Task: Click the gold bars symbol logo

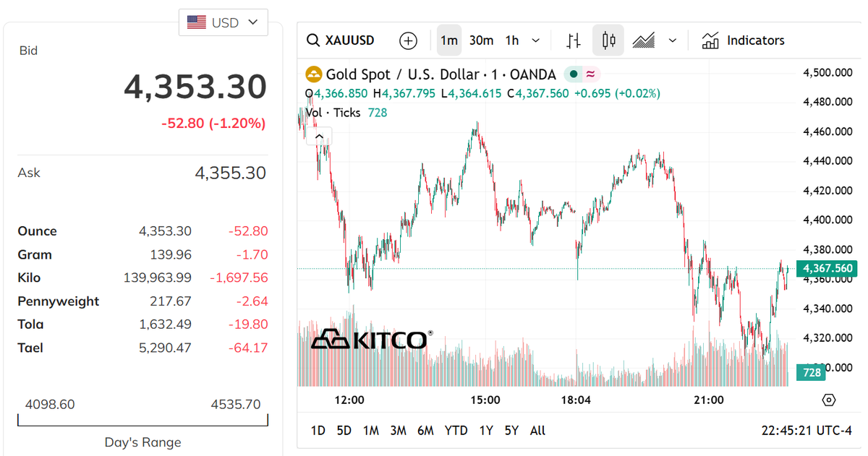Action: click(313, 74)
